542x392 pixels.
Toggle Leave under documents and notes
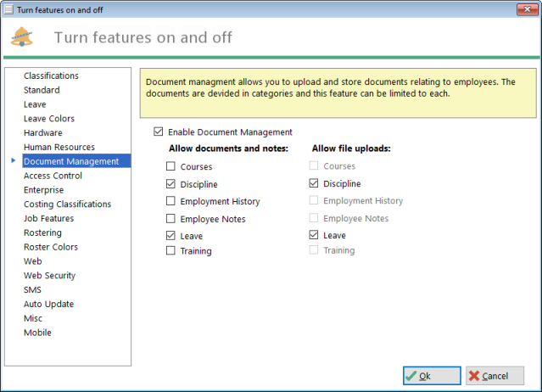tap(170, 236)
